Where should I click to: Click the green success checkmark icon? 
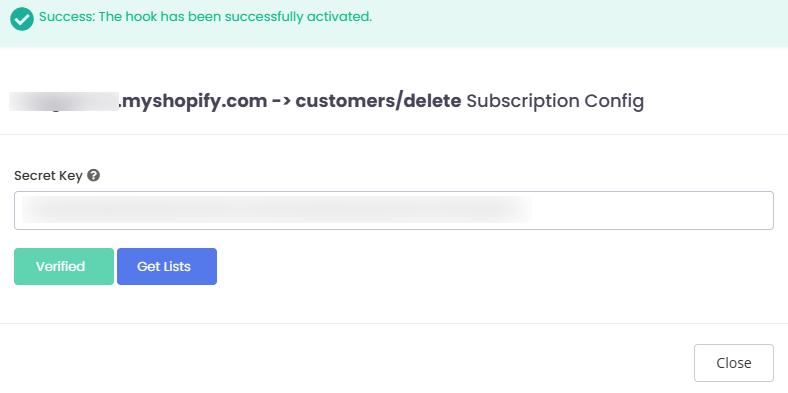coord(22,19)
